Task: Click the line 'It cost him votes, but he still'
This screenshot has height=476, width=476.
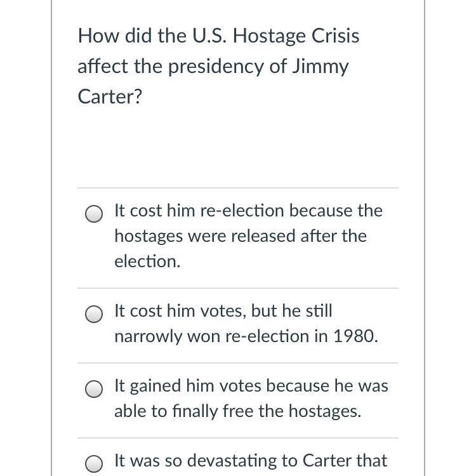Action: [223, 310]
